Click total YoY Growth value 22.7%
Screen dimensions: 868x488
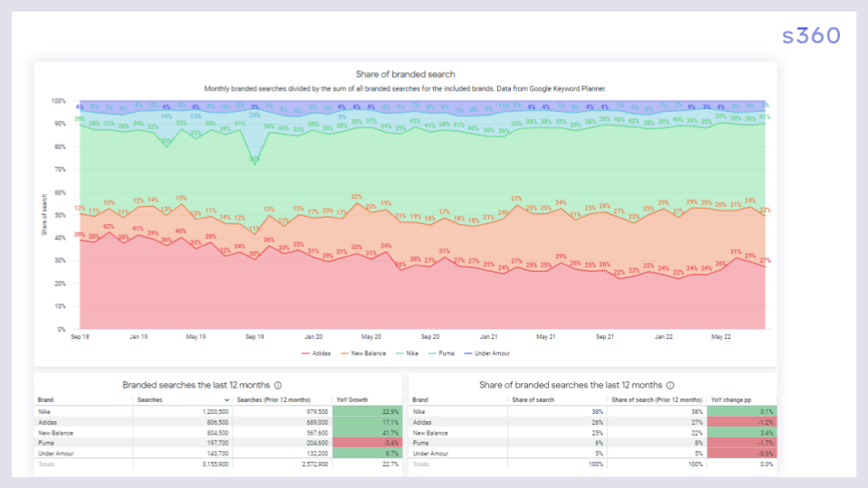click(x=391, y=465)
